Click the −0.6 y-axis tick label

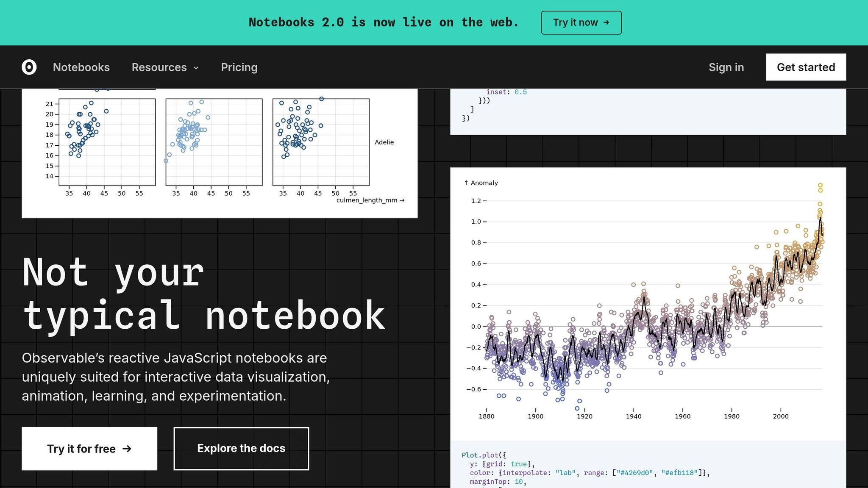coord(474,389)
